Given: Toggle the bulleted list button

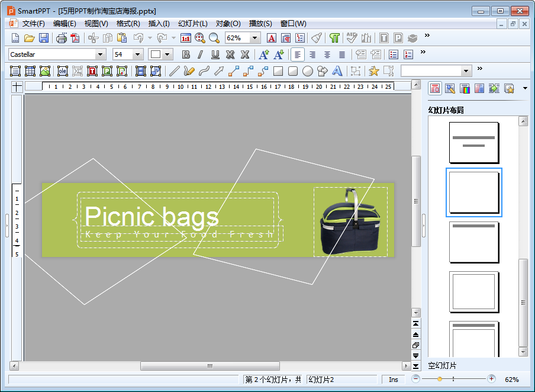Looking at the screenshot, I should (x=394, y=54).
